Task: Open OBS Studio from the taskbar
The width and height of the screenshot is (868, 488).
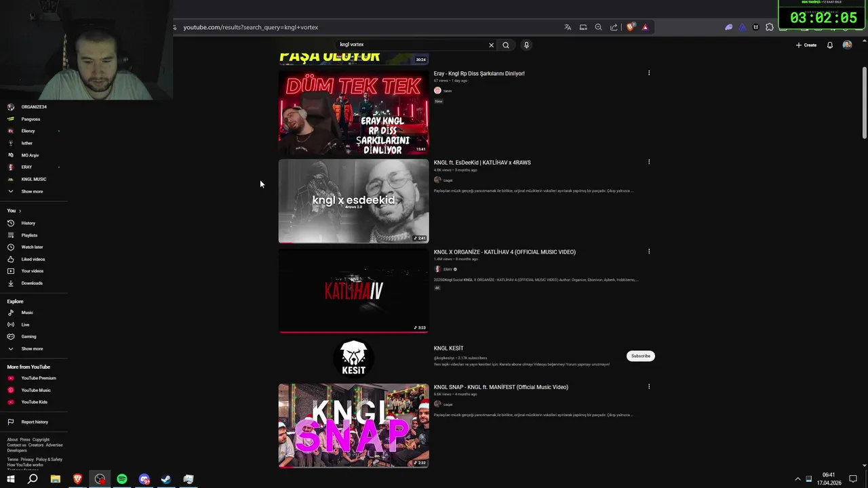Action: 100,479
